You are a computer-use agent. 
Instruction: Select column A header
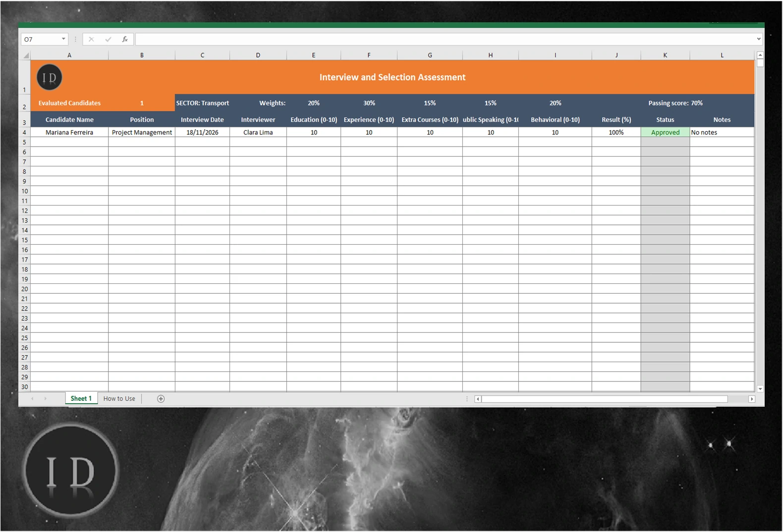coord(69,55)
